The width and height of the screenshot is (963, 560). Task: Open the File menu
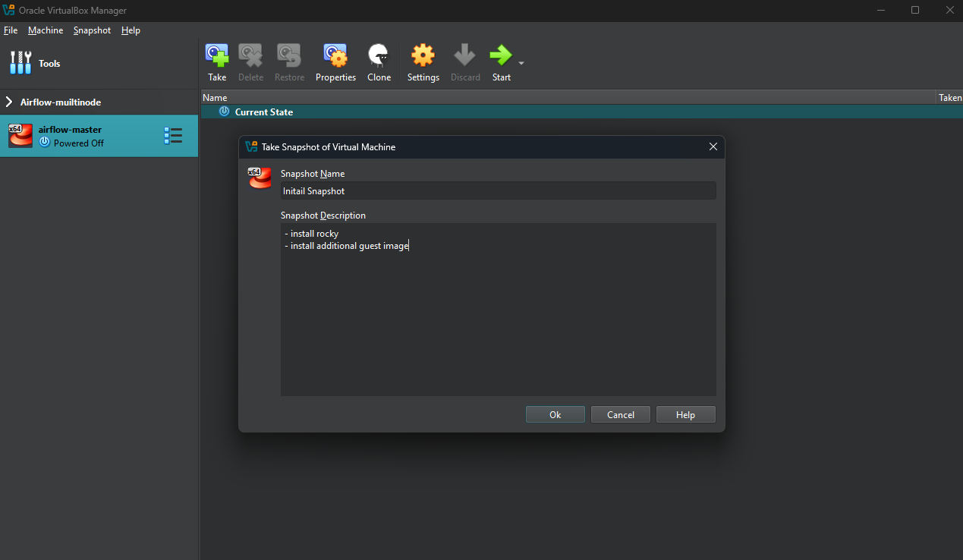(11, 30)
